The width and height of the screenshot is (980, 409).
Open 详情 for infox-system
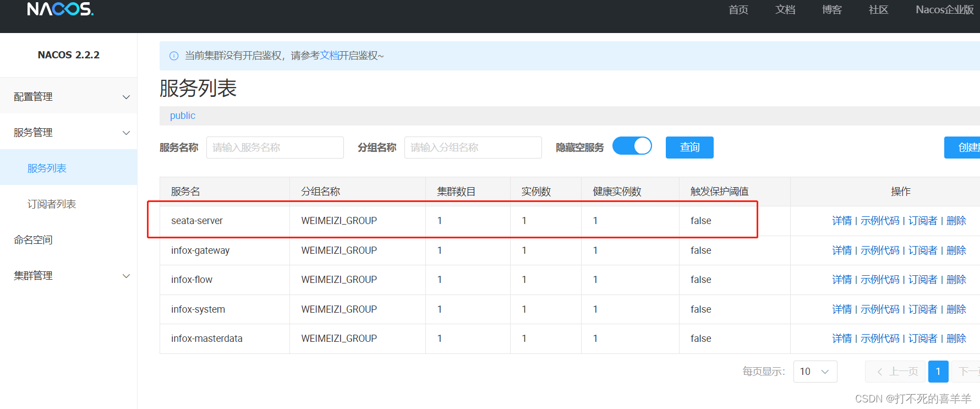(x=842, y=309)
